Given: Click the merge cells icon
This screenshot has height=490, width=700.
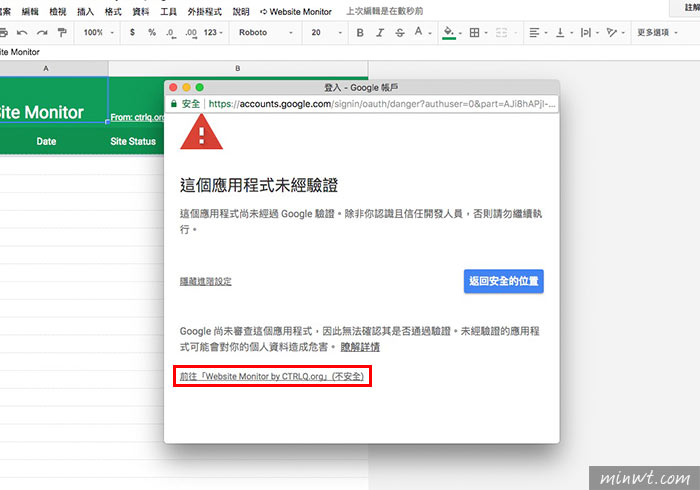Looking at the screenshot, I should coord(501,33).
